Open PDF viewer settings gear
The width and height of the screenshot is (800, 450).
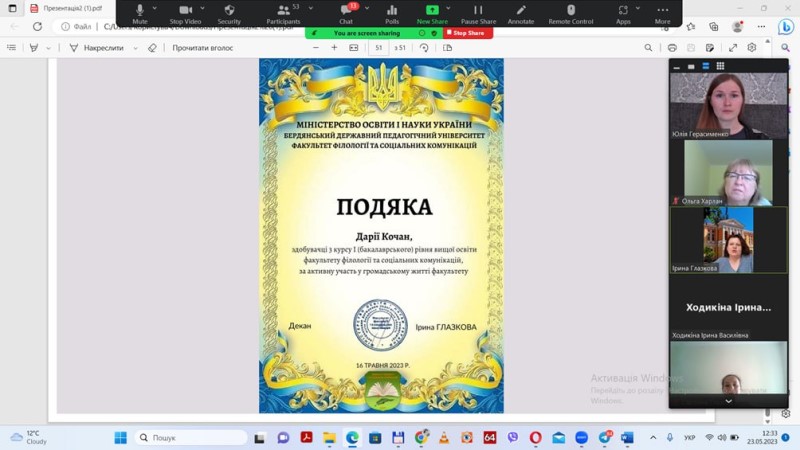point(752,47)
